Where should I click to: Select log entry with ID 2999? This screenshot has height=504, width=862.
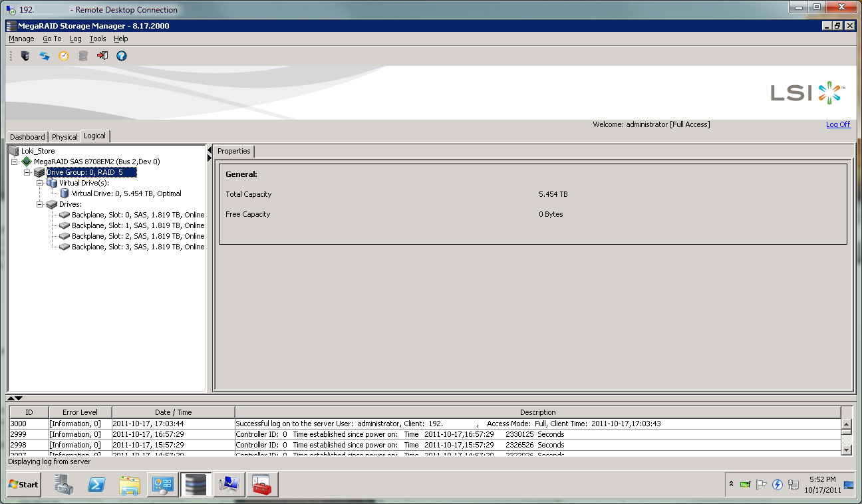point(425,434)
